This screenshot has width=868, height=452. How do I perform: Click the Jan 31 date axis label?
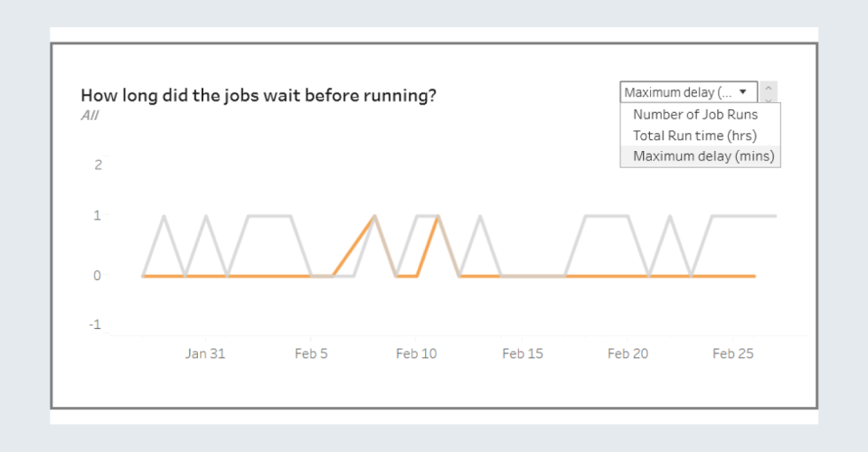click(x=205, y=353)
